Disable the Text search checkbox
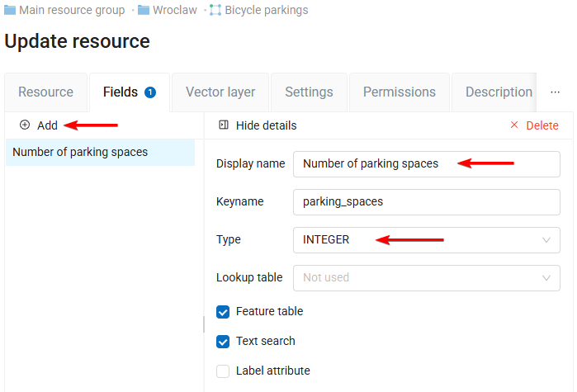 pos(223,342)
